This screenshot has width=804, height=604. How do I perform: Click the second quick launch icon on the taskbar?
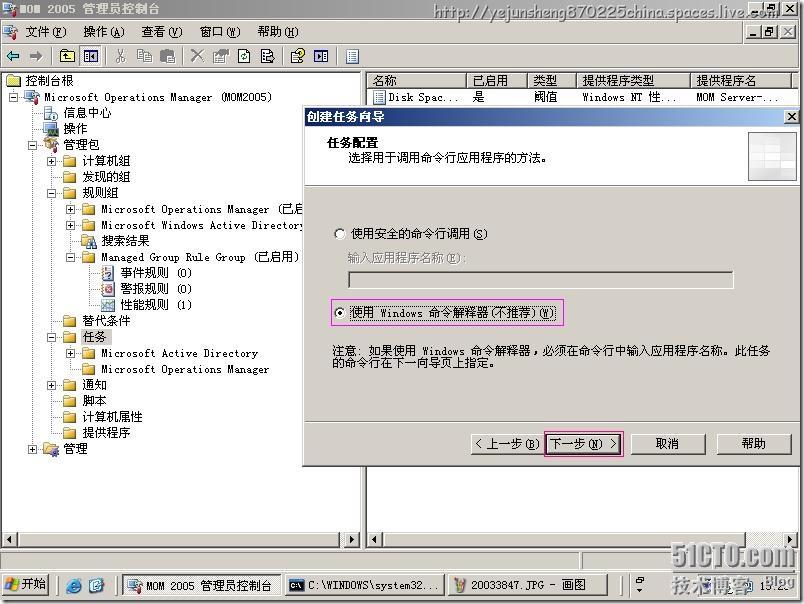pyautogui.click(x=96, y=585)
